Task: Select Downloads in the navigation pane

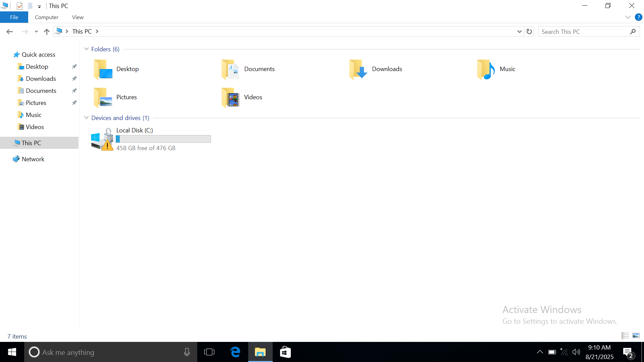Action: click(x=41, y=79)
